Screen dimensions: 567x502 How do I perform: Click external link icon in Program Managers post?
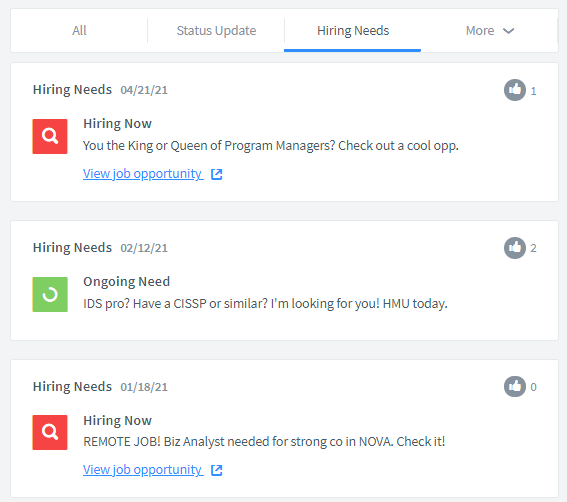(217, 174)
